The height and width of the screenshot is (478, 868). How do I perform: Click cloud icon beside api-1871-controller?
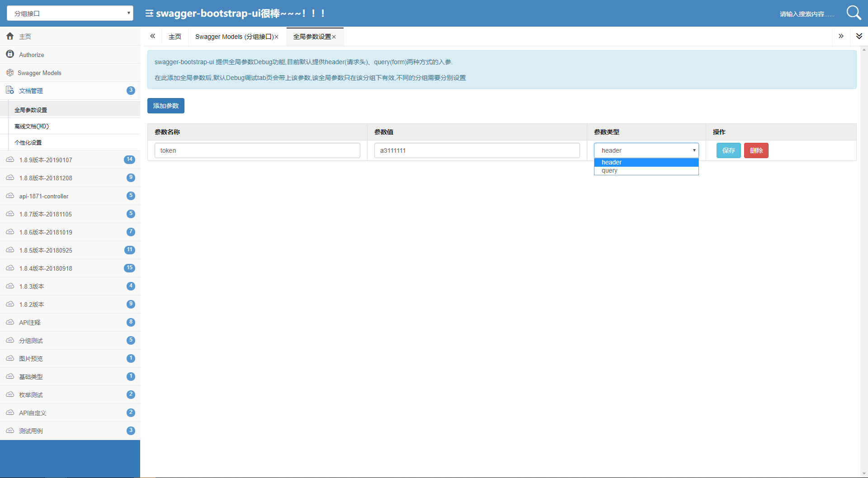10,196
